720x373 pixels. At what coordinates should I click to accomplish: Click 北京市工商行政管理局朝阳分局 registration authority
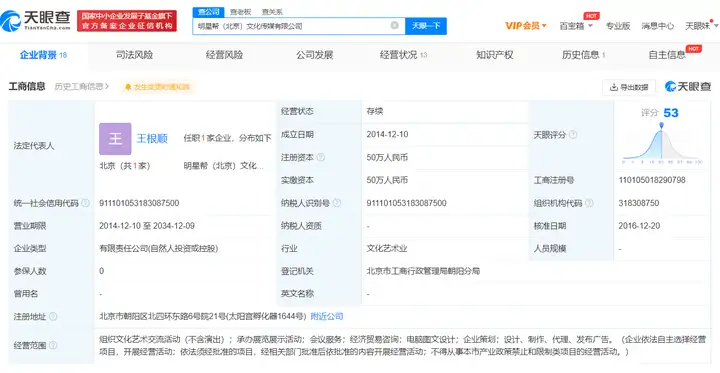click(x=423, y=271)
